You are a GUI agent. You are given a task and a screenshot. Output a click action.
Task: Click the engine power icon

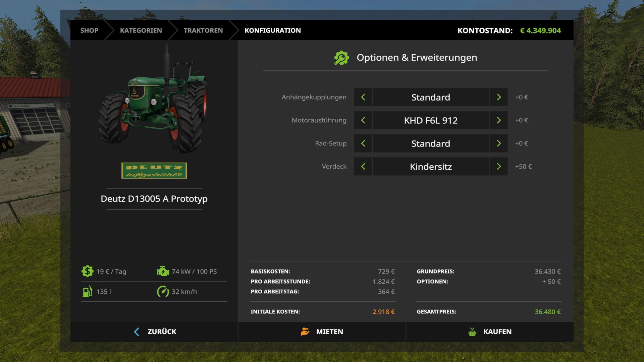pyautogui.click(x=163, y=271)
